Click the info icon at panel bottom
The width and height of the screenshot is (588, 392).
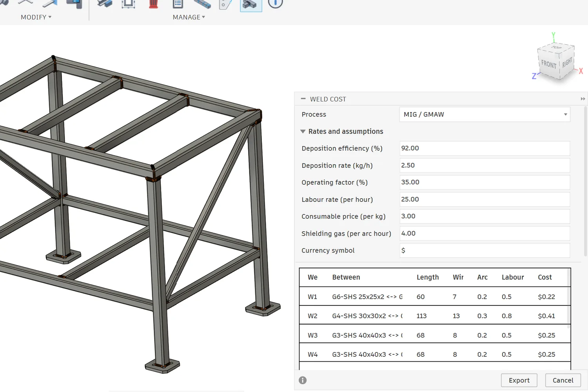coord(303,380)
